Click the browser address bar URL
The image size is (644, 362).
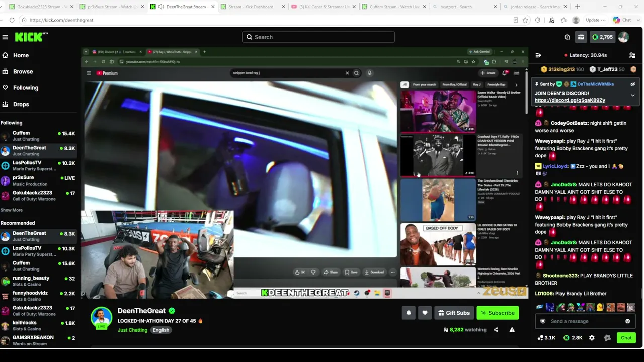[61, 20]
